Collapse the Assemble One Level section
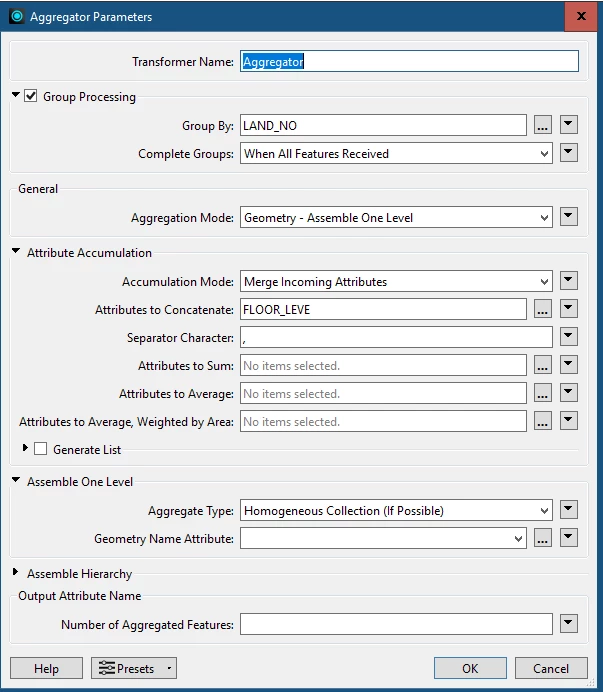Image resolution: width=603 pixels, height=692 pixels. pyautogui.click(x=16, y=480)
